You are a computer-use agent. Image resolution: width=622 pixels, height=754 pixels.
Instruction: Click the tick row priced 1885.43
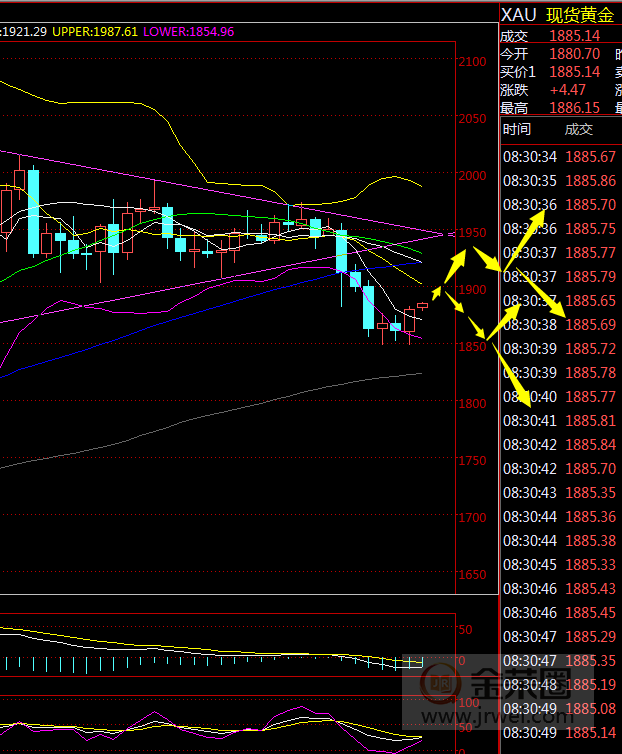pyautogui.click(x=560, y=588)
